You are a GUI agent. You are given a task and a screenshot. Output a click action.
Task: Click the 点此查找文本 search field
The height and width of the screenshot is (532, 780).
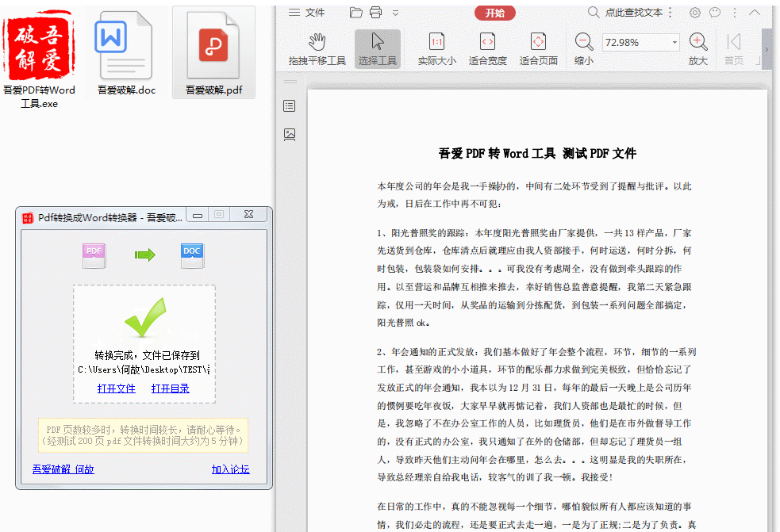[633, 12]
